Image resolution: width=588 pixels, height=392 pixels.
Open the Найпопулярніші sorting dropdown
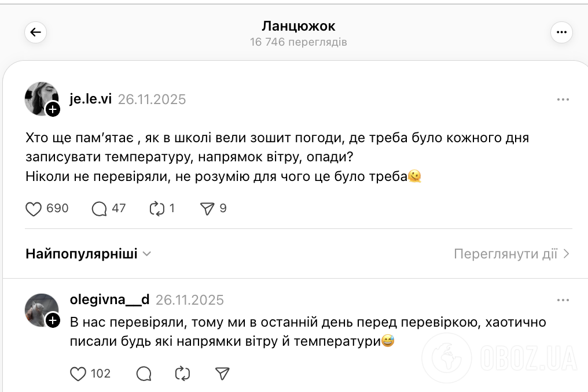87,253
